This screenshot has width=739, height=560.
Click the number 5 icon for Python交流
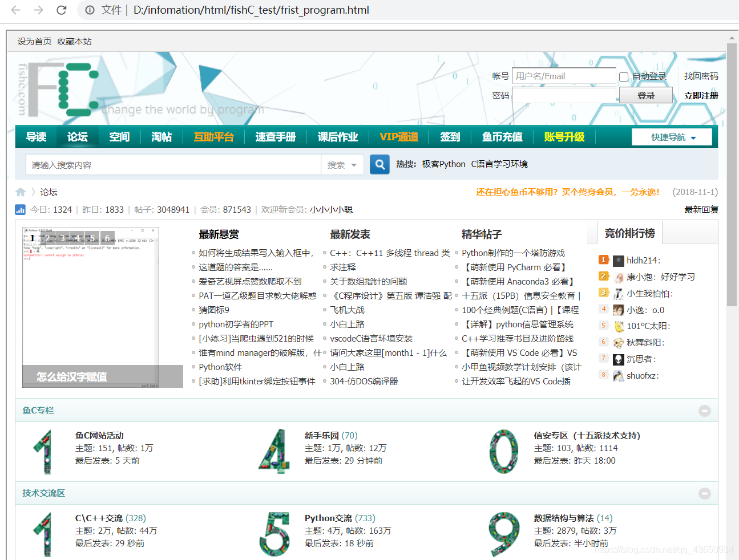(274, 534)
